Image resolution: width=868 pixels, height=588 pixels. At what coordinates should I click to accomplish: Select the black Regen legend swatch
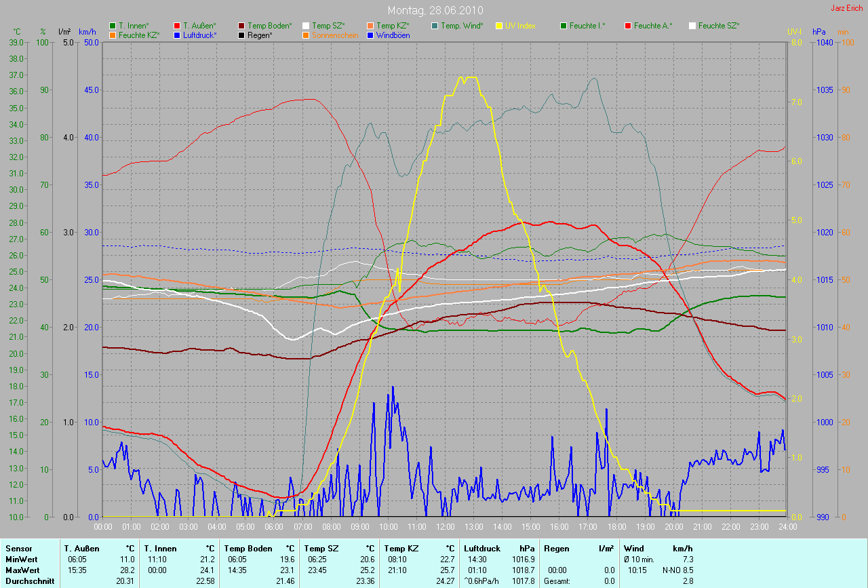point(242,35)
